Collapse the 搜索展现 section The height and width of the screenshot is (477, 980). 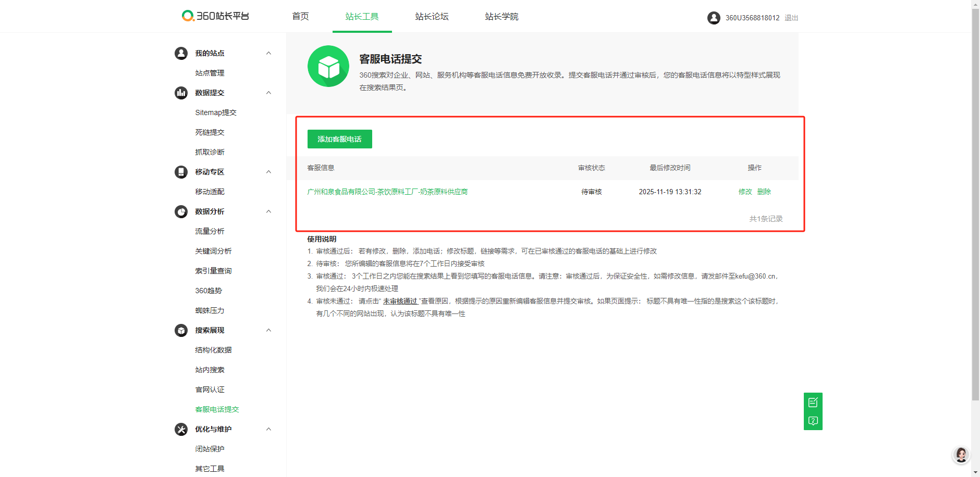268,330
